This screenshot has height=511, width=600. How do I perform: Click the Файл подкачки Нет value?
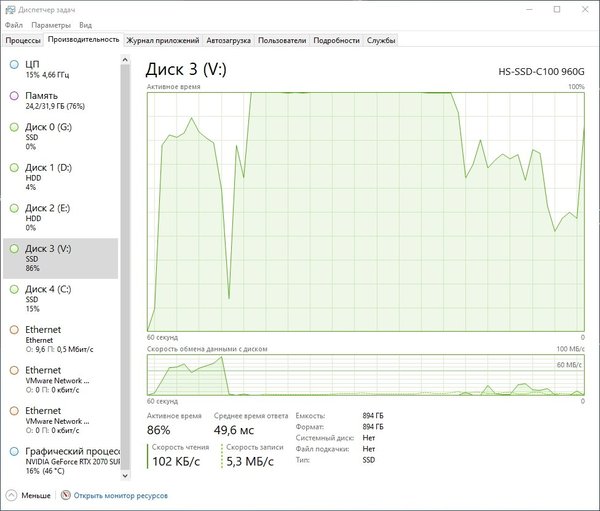click(x=368, y=449)
